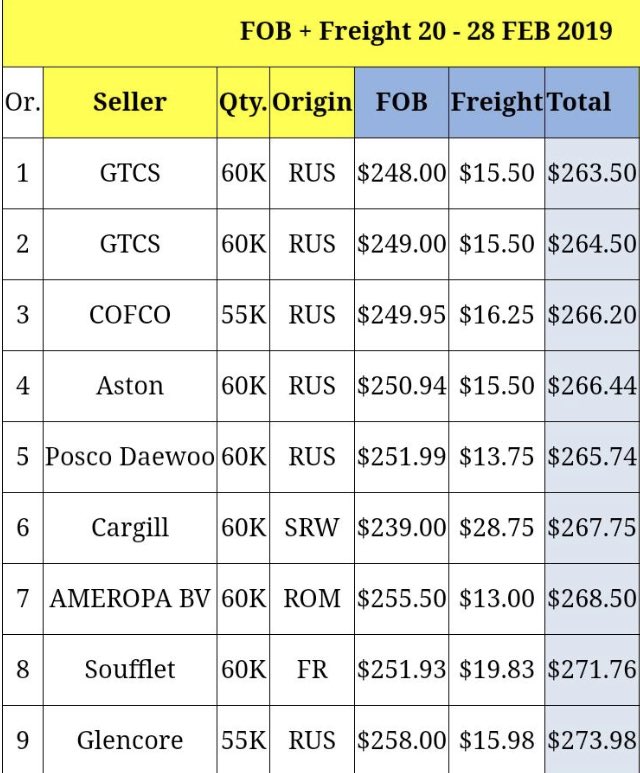Select the Or. column header
640x773 pixels.
(22, 102)
